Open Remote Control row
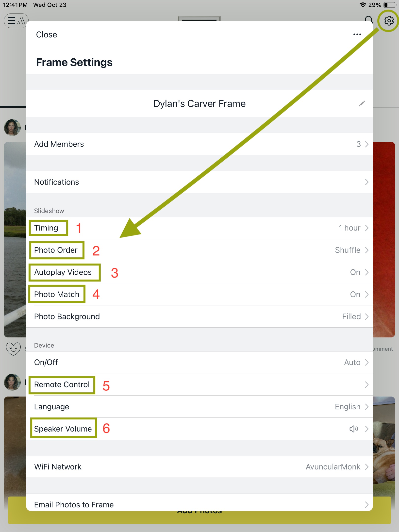 [x=199, y=384]
